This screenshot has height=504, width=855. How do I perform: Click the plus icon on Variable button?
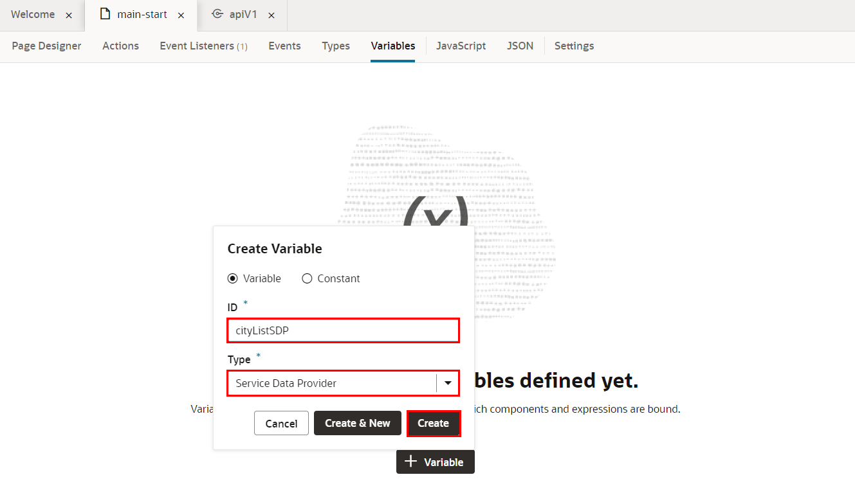tap(410, 462)
